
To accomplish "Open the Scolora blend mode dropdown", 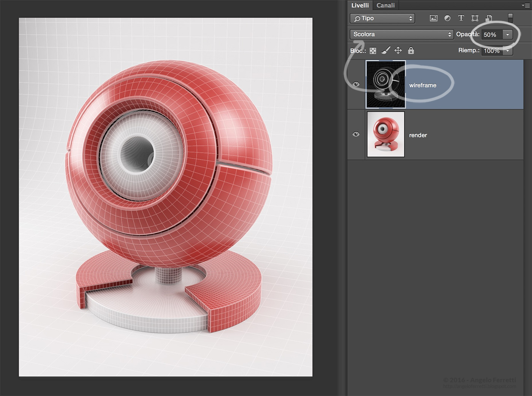I will 401,34.
